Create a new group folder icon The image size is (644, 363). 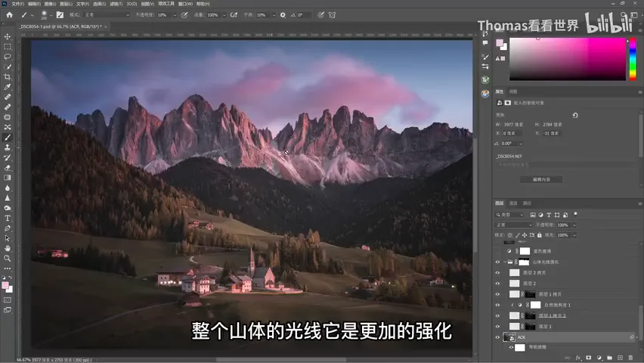pyautogui.click(x=609, y=358)
